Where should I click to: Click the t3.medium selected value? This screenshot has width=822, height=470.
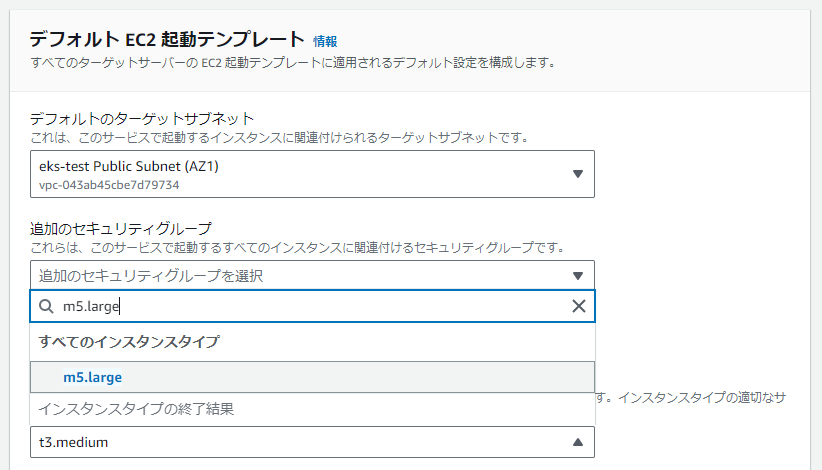[73, 442]
